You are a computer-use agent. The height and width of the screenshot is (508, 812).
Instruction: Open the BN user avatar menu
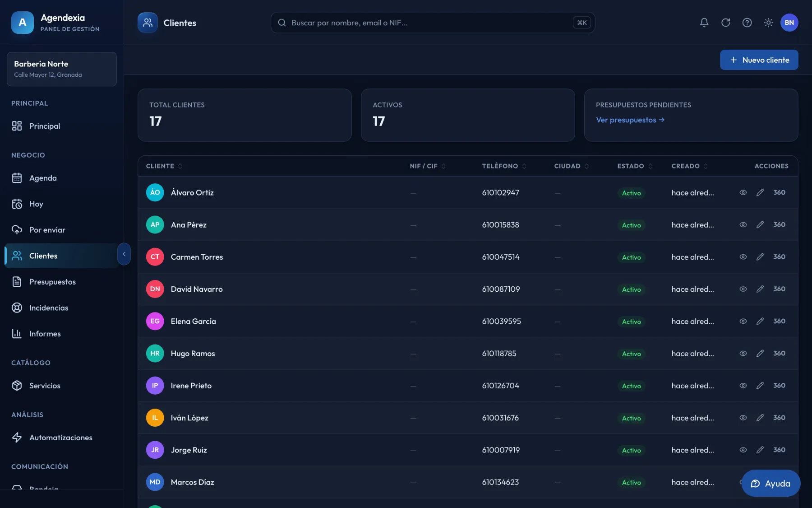click(789, 23)
